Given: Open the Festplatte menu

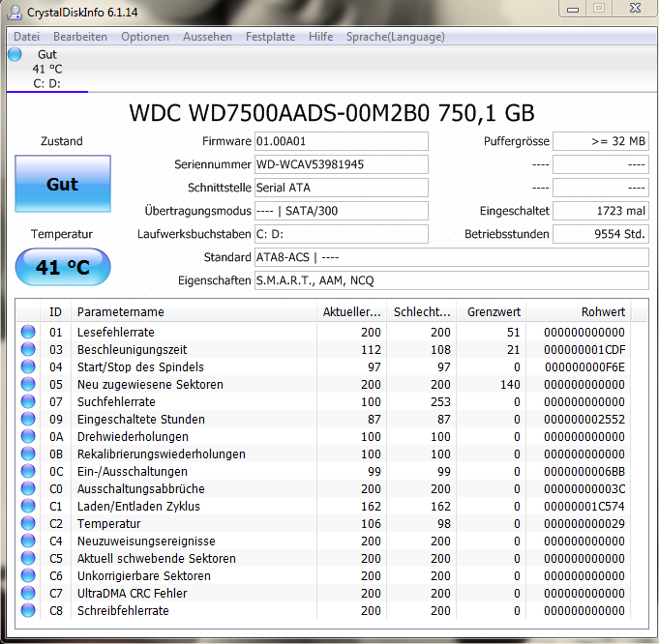Looking at the screenshot, I should click(270, 37).
